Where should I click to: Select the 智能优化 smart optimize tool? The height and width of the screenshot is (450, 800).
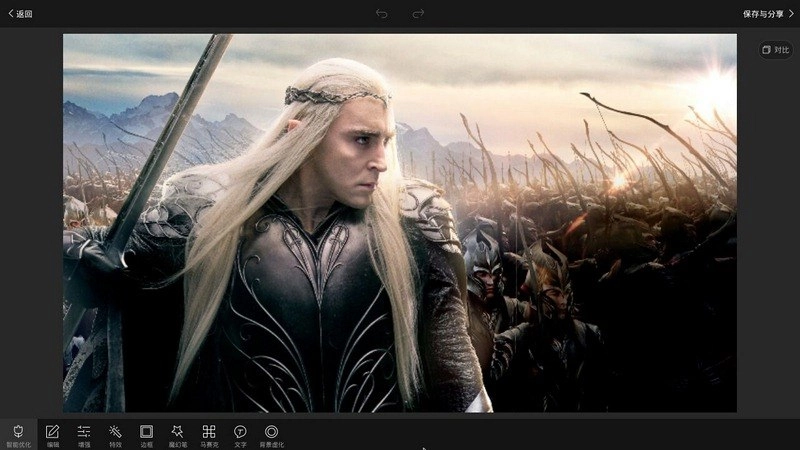(19, 434)
